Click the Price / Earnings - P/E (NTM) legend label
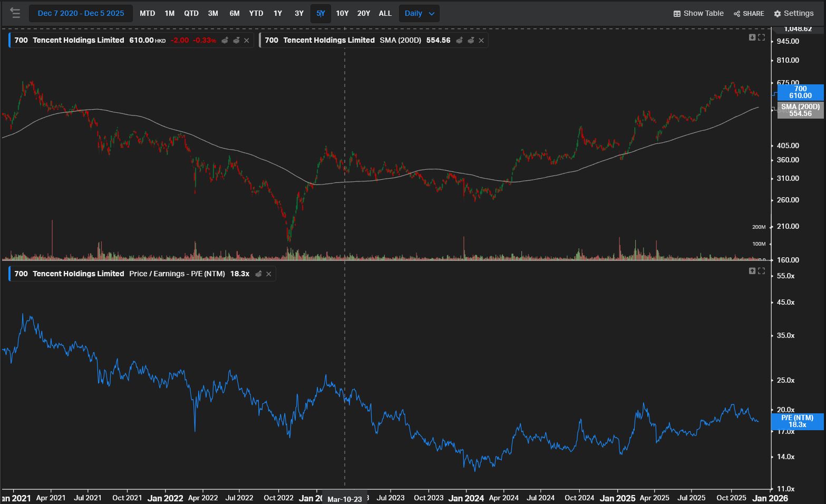 pyautogui.click(x=177, y=274)
